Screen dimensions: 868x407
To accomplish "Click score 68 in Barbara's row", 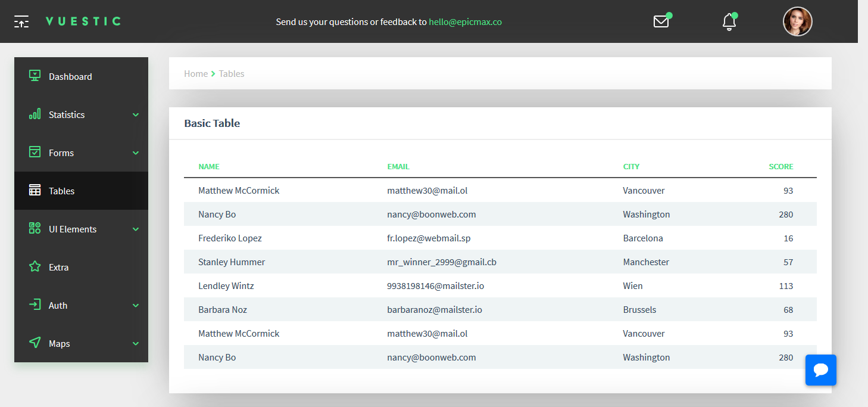I will (788, 310).
